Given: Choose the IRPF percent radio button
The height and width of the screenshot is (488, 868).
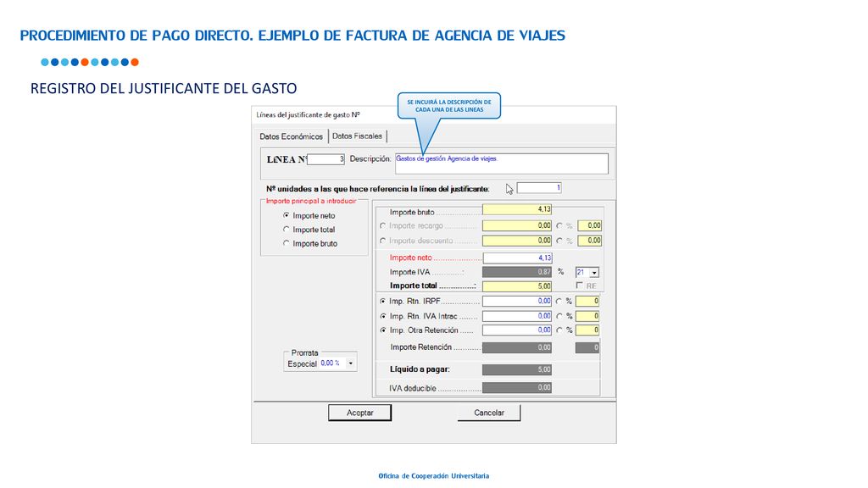Looking at the screenshot, I should pos(559,301).
